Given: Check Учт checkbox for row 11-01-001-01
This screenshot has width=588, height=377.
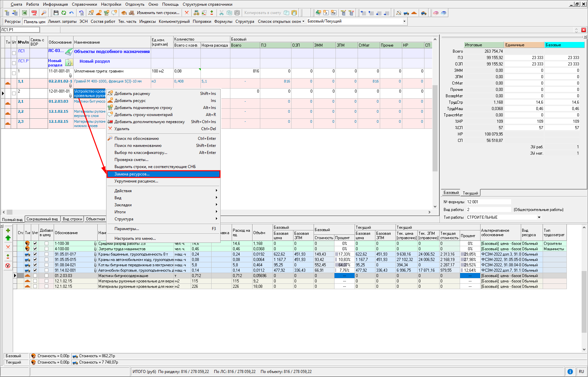Looking at the screenshot, I should (14, 73).
